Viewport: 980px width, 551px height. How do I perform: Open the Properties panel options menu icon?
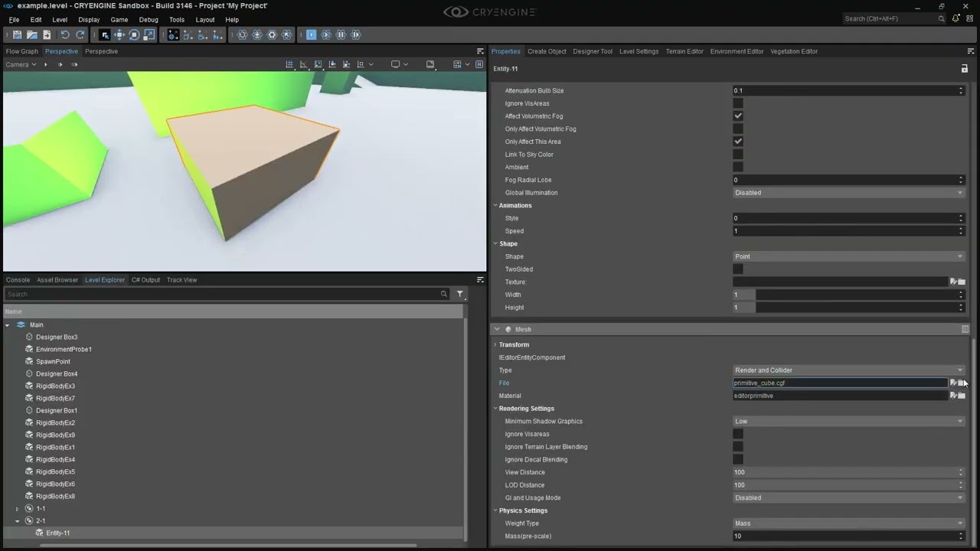point(971,51)
